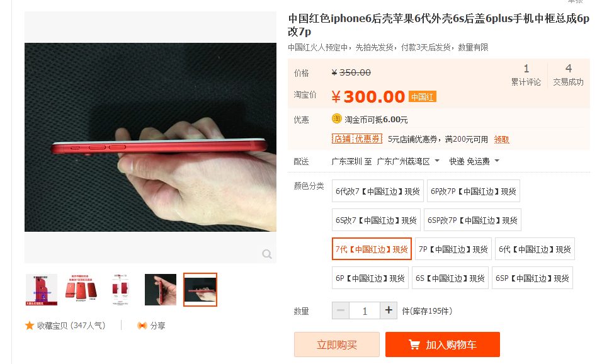Click the magnifier zoom icon on product image
This screenshot has height=364, width=597.
pos(267,254)
